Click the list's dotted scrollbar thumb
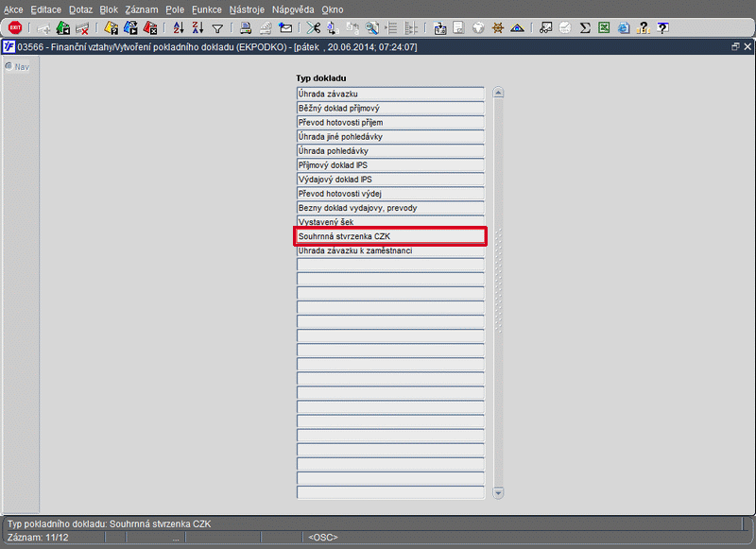Viewport: 756px width, 549px height. [498, 280]
